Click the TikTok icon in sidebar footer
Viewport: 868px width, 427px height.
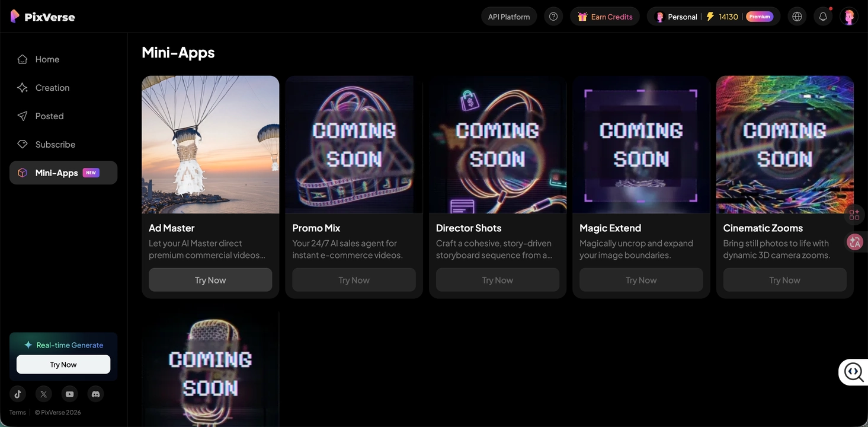[x=18, y=394]
